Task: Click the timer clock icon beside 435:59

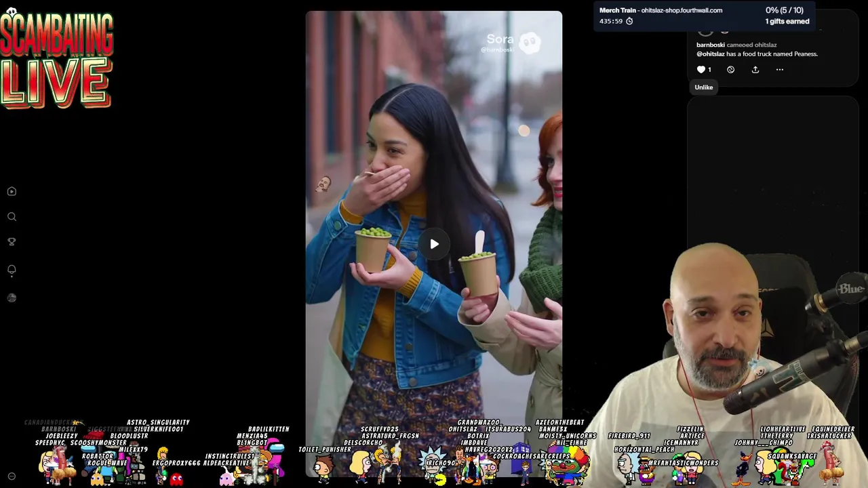Action: pos(629,22)
